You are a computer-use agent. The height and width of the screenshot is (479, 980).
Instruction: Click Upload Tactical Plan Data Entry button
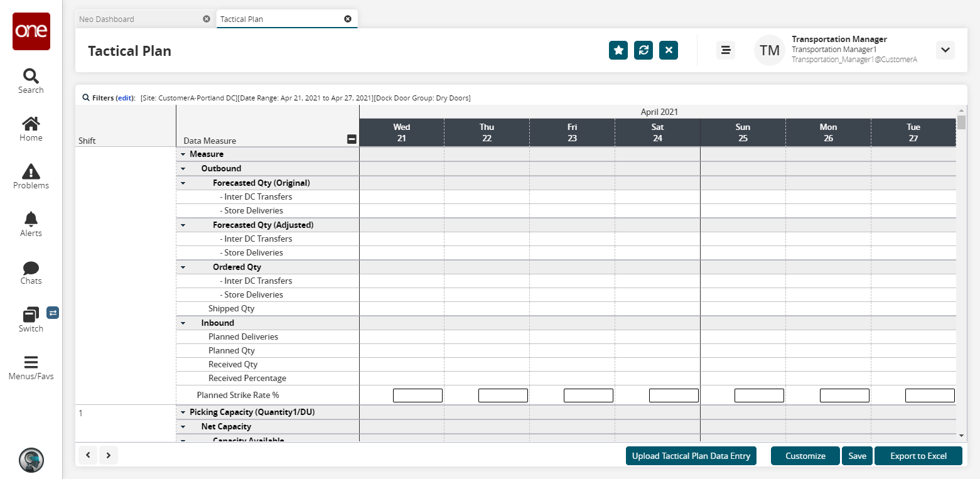[x=691, y=456]
